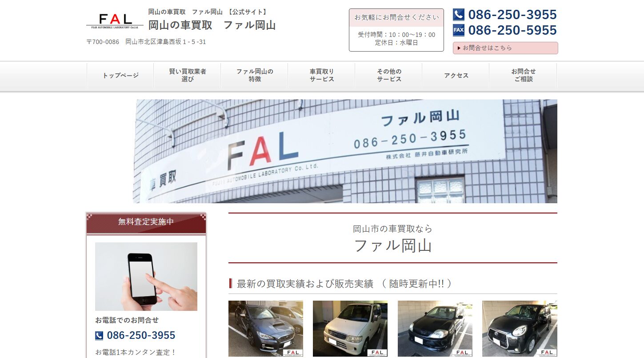Open その他のサービス navigation item
Viewport: 644px width, 358px height.
click(389, 76)
